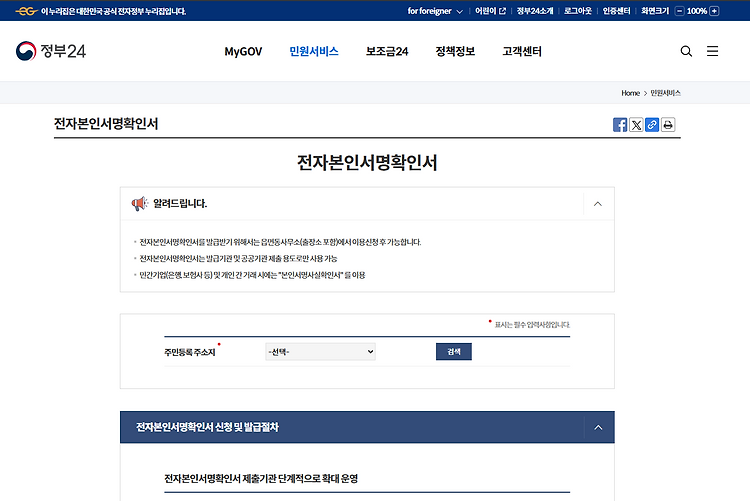Open the search magnifier icon
The height and width of the screenshot is (501, 750).
point(686,51)
